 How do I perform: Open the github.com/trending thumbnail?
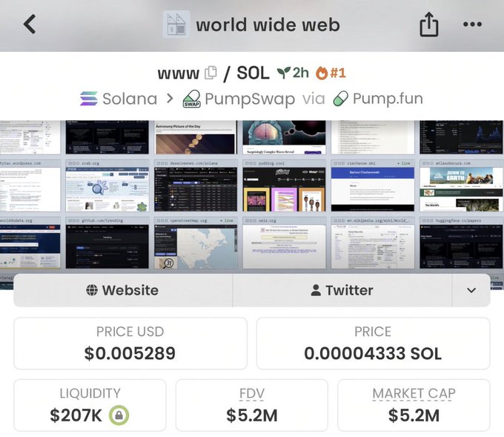tap(107, 243)
